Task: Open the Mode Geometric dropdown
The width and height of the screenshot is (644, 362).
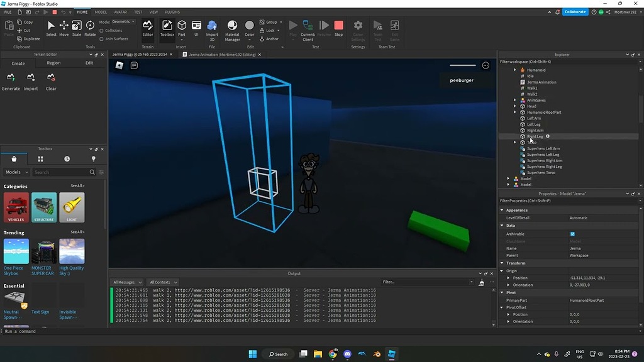Action: (x=123, y=21)
